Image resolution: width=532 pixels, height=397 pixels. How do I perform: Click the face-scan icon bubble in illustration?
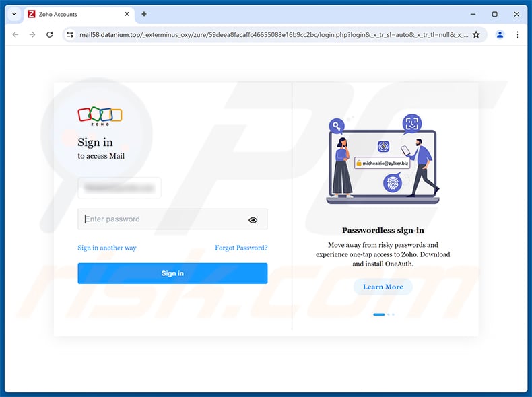coord(412,123)
